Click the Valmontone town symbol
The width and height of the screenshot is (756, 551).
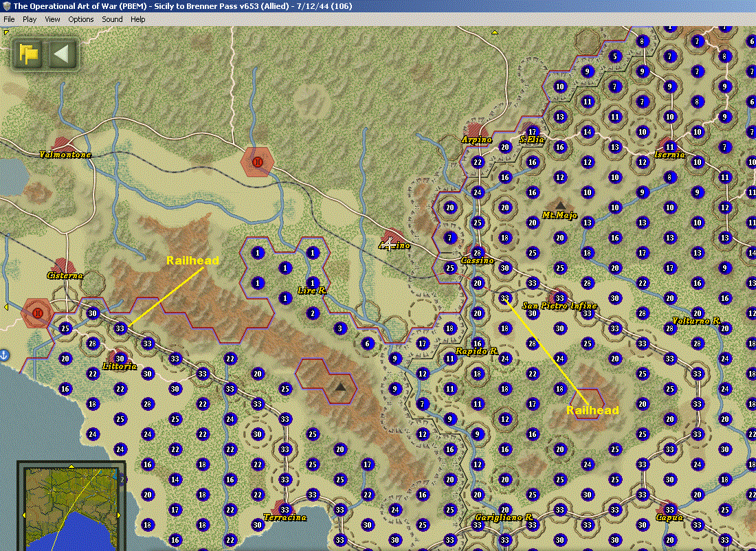click(62, 144)
